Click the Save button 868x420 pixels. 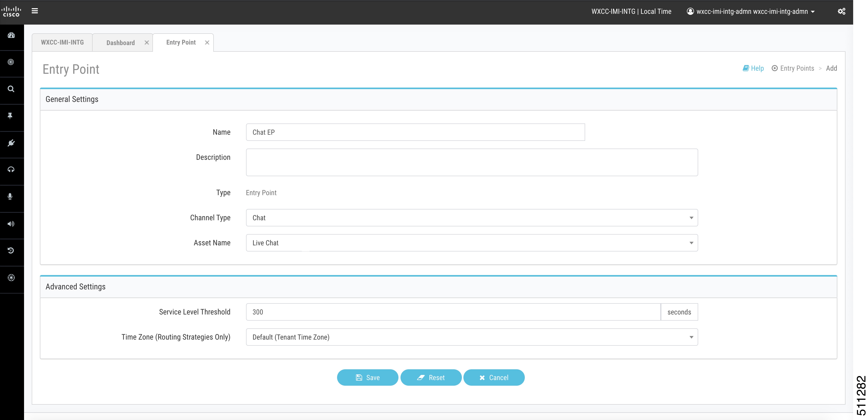367,377
